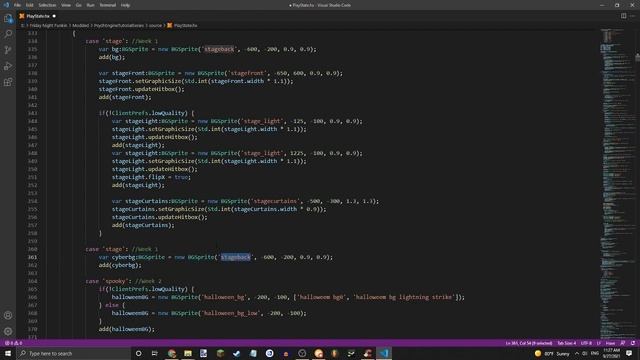Click the feedback icon in the status bar
640x360 pixels.
pyautogui.click(x=623, y=343)
